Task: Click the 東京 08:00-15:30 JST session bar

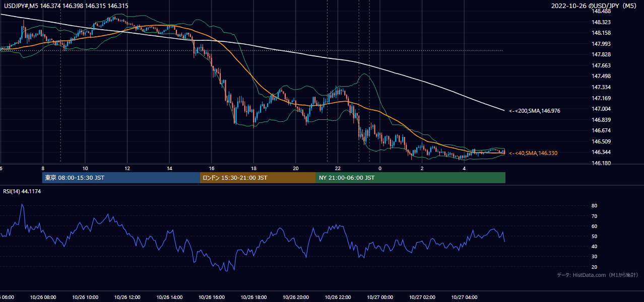Action: 121,178
